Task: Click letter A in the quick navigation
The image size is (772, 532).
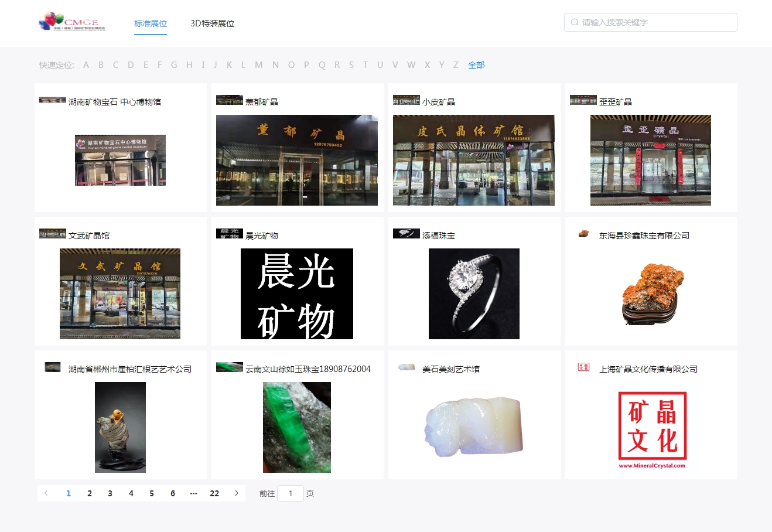Action: point(86,64)
